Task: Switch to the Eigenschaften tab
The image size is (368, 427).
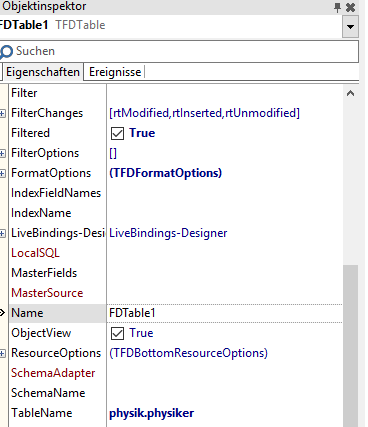Action: coord(43,72)
